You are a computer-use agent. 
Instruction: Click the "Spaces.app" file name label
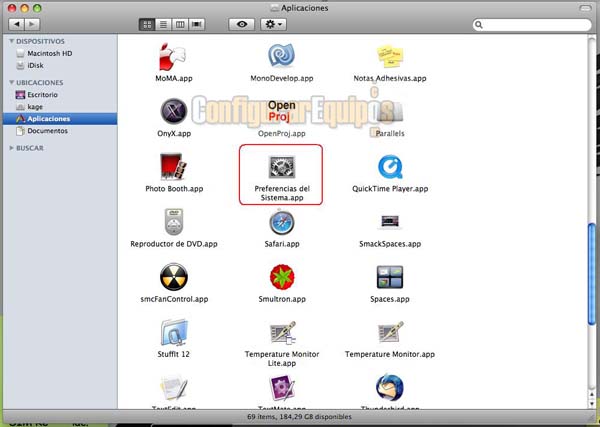[390, 299]
